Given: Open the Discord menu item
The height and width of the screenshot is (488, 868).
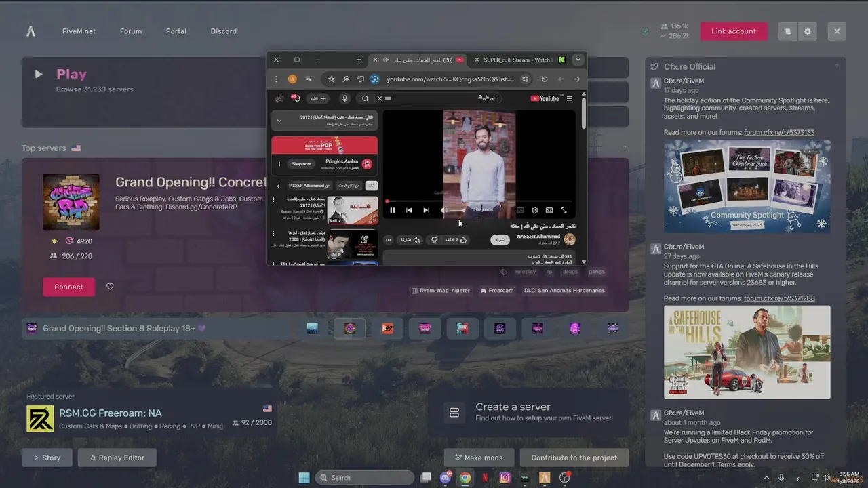Looking at the screenshot, I should tap(224, 31).
